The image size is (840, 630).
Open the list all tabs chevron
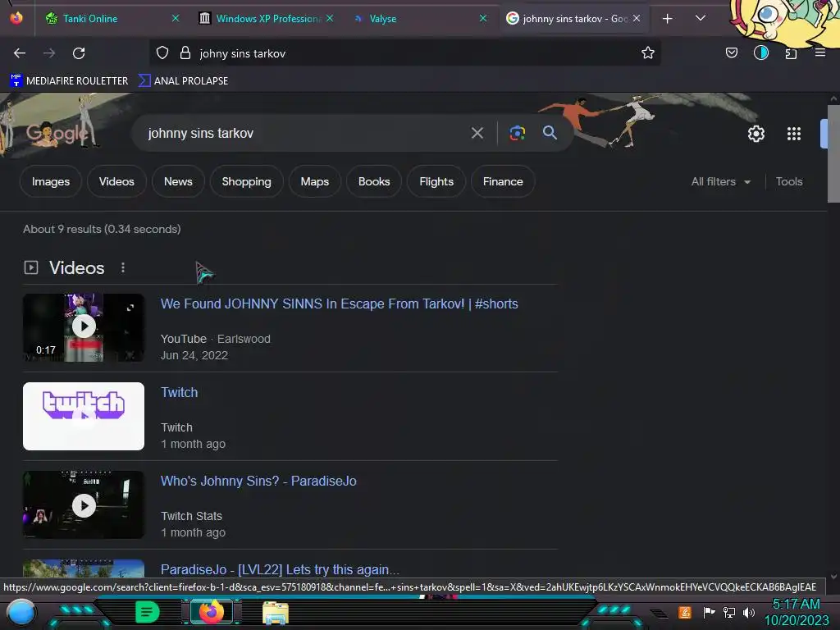[x=700, y=18]
